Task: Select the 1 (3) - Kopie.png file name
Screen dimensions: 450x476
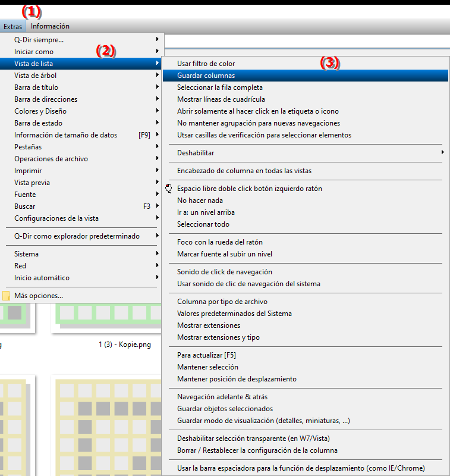Action: pos(125,345)
